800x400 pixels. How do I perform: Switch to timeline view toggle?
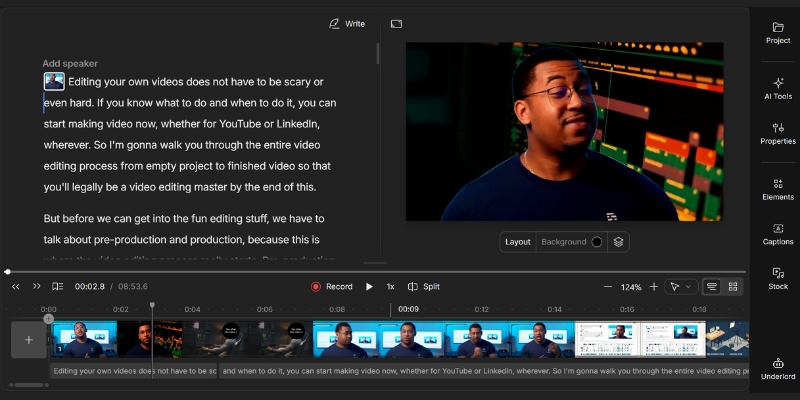pyautogui.click(x=712, y=287)
